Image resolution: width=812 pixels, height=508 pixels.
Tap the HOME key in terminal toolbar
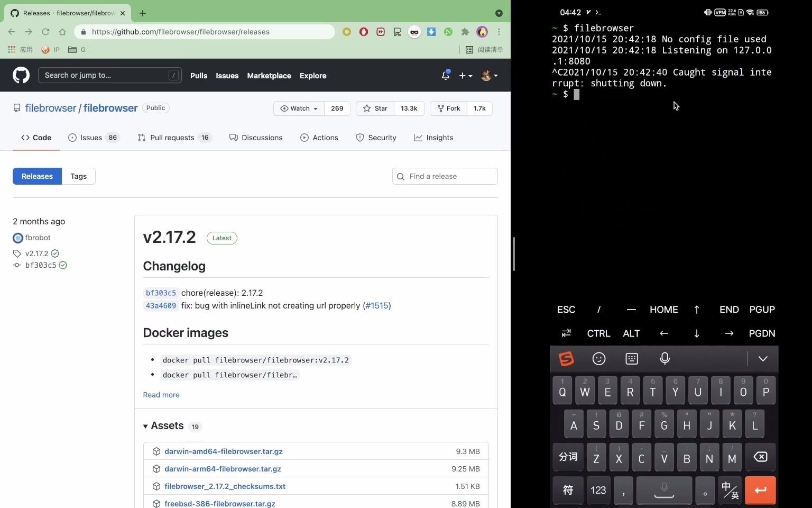(664, 310)
